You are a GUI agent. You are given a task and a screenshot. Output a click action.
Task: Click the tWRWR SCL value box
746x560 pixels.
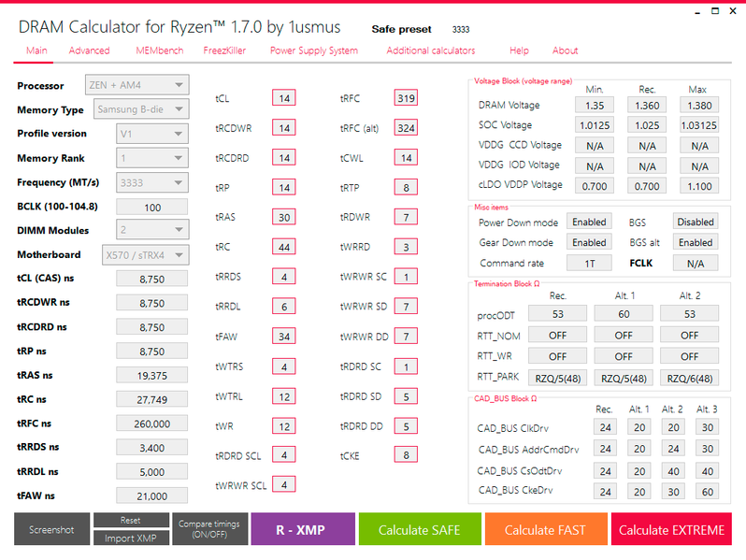coord(284,485)
